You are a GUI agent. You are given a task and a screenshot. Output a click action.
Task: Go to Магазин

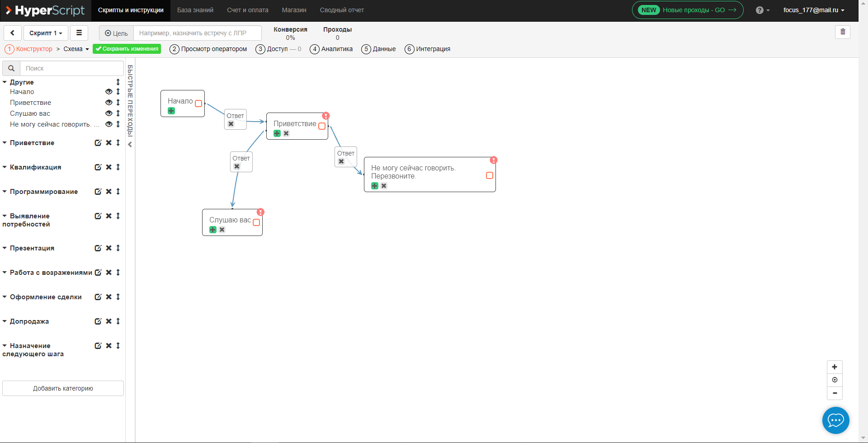click(294, 10)
